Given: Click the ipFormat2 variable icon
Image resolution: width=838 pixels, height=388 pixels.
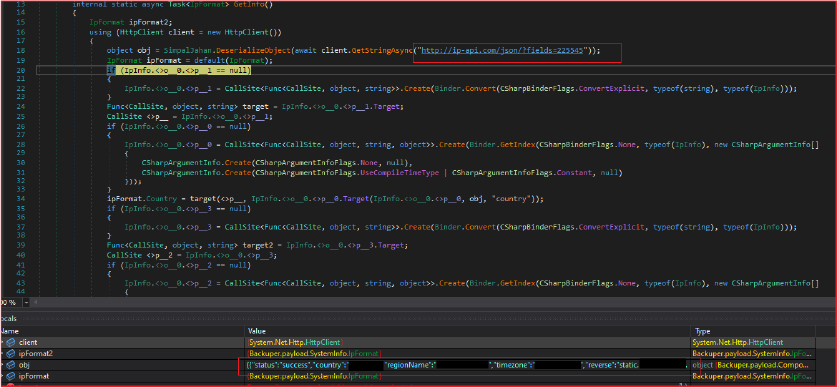Looking at the screenshot, I should pyautogui.click(x=11, y=353).
